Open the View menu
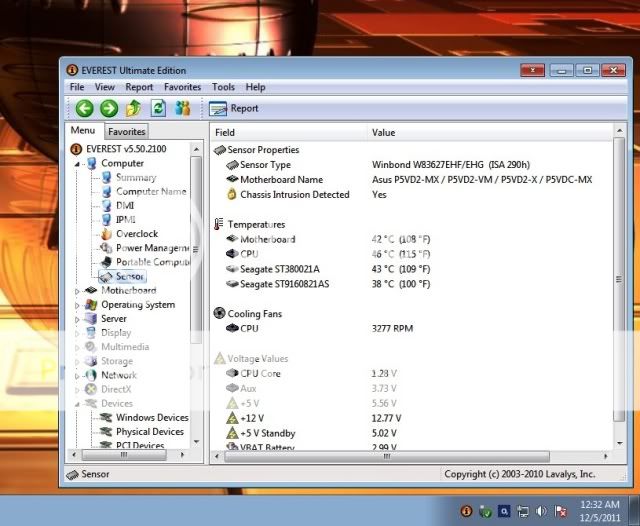The width and height of the screenshot is (640, 526). tap(104, 87)
